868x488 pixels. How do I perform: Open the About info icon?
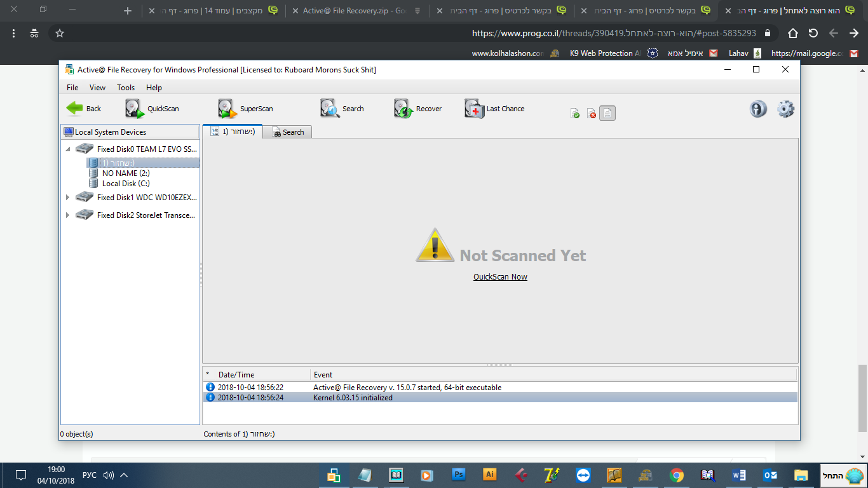tap(758, 109)
